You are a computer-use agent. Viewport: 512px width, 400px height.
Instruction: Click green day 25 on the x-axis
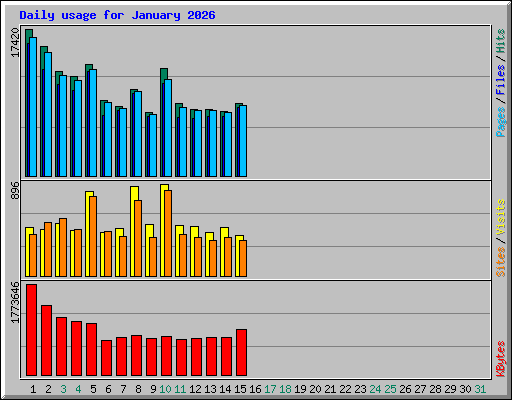[x=390, y=389]
